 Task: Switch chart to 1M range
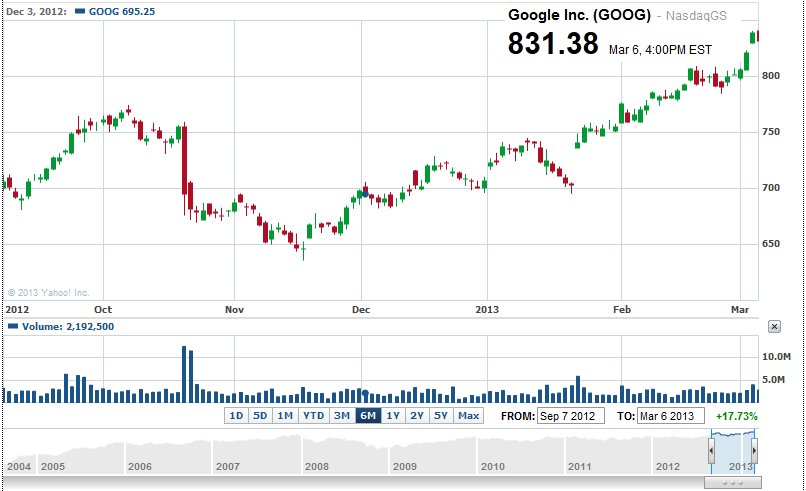pyautogui.click(x=285, y=415)
